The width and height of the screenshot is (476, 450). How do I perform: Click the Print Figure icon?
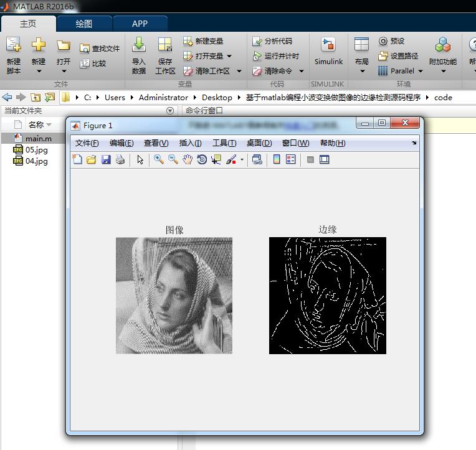click(120, 159)
